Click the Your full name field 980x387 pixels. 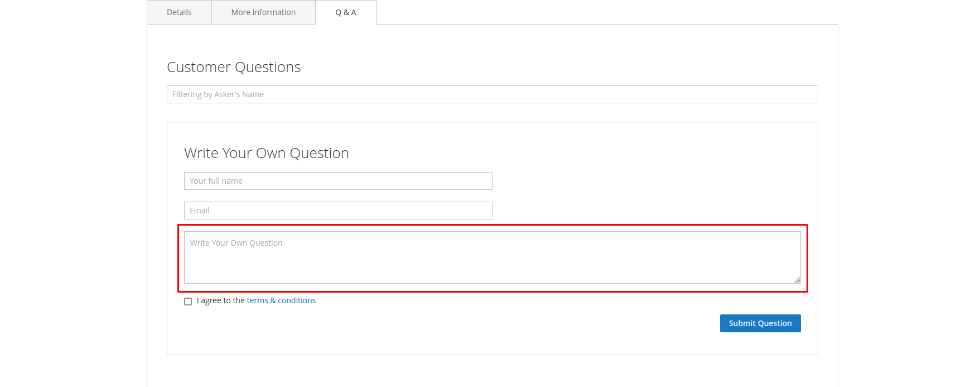pyautogui.click(x=338, y=181)
